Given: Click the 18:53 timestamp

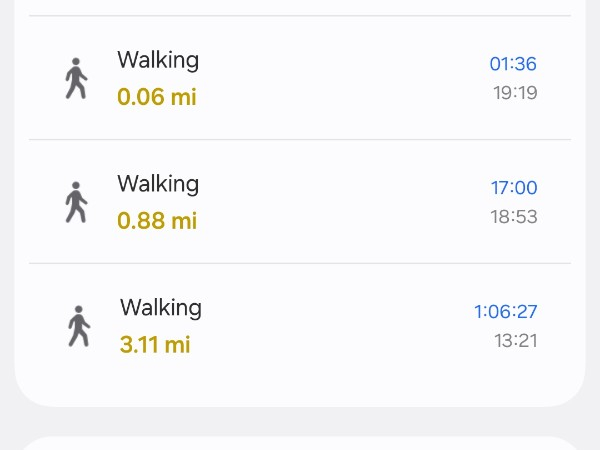Looking at the screenshot, I should tap(514, 217).
